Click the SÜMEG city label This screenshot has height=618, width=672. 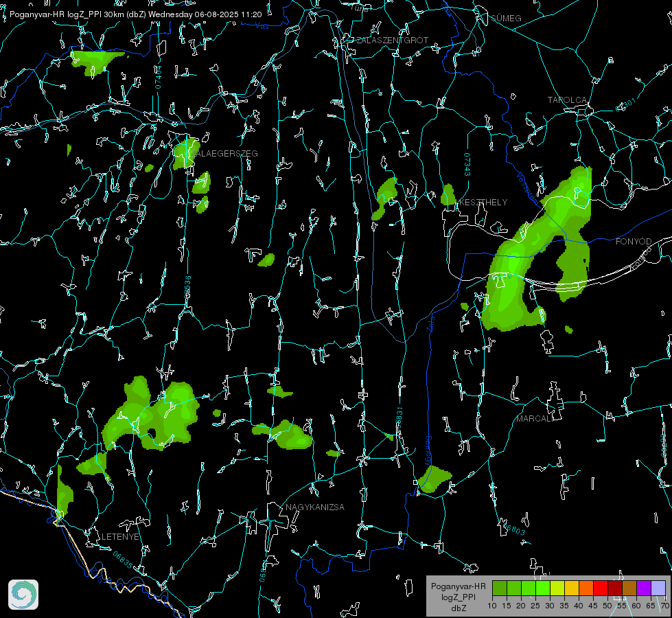click(x=506, y=18)
